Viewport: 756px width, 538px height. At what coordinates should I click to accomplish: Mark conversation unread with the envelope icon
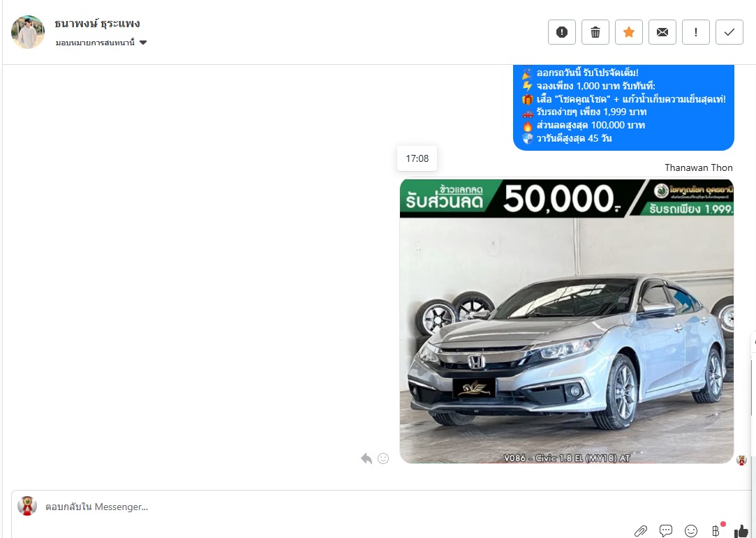point(662,32)
